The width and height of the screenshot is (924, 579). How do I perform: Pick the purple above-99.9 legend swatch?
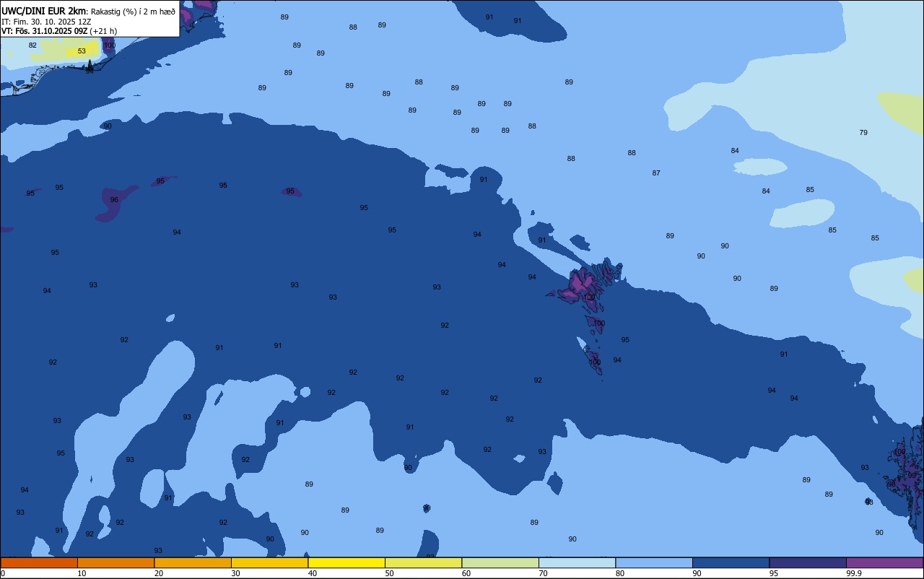coord(884,562)
